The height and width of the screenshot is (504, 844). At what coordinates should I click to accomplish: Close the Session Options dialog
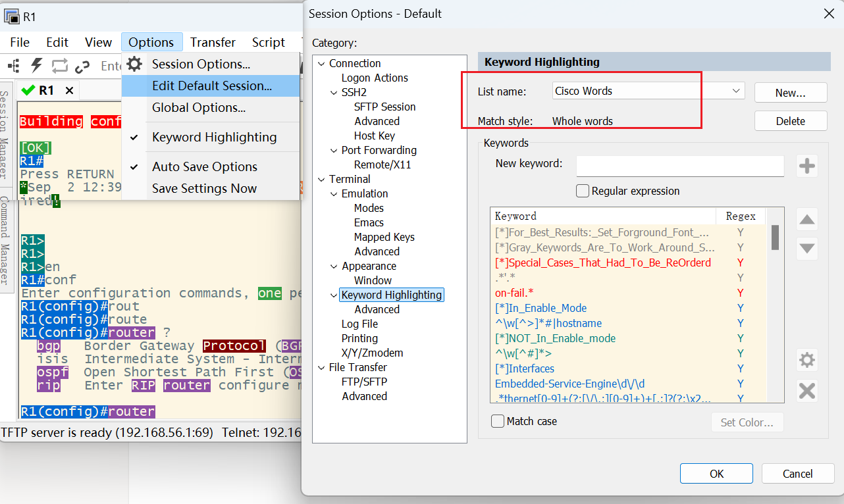click(x=828, y=13)
